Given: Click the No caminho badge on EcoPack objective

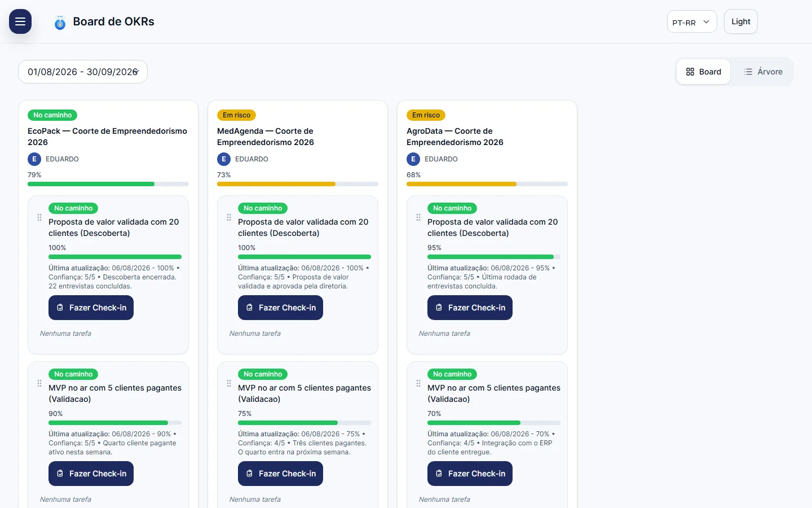Looking at the screenshot, I should point(52,115).
